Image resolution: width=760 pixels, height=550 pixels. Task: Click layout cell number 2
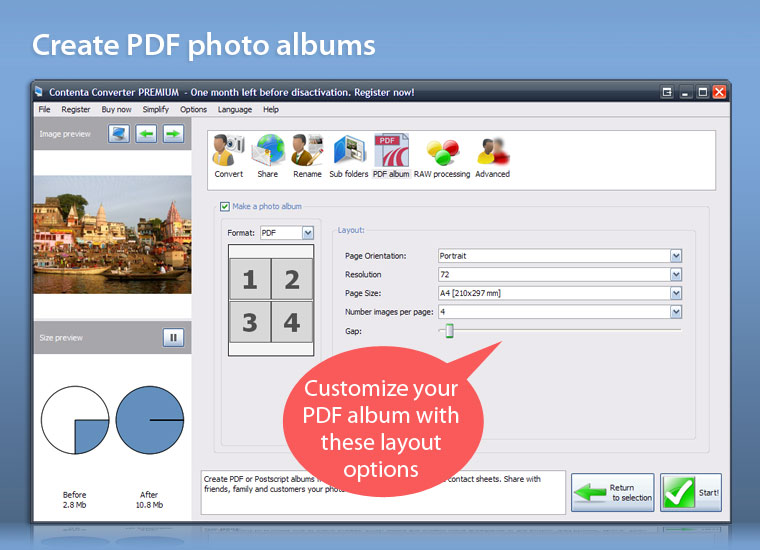pos(292,279)
